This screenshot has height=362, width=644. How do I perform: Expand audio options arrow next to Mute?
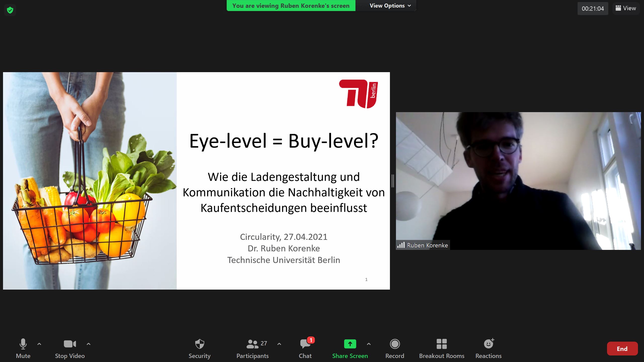tap(39, 344)
